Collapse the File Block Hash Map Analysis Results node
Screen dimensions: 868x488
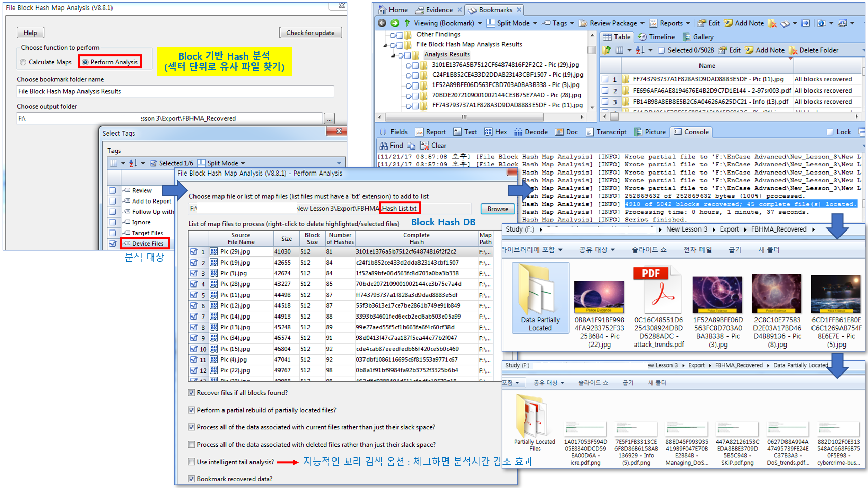pos(385,45)
